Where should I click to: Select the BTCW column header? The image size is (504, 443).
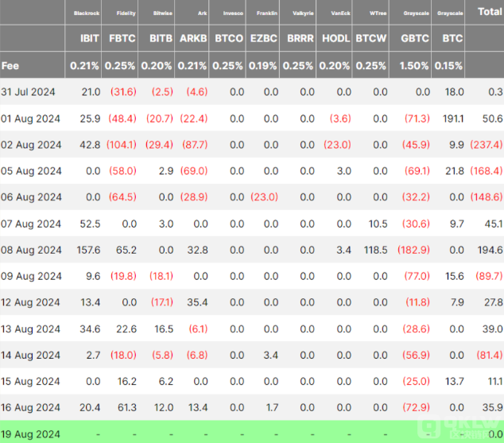pos(371,37)
